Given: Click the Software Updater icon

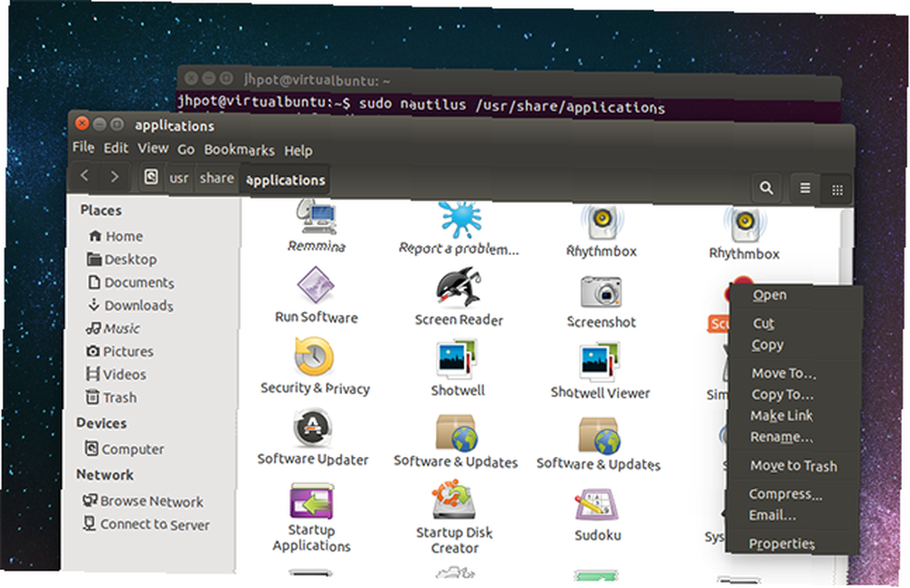Looking at the screenshot, I should point(313,429).
